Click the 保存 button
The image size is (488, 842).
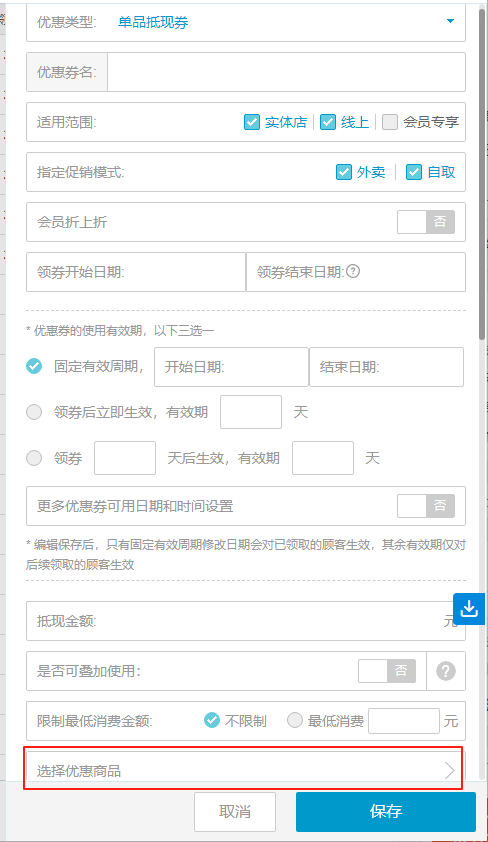click(x=386, y=811)
